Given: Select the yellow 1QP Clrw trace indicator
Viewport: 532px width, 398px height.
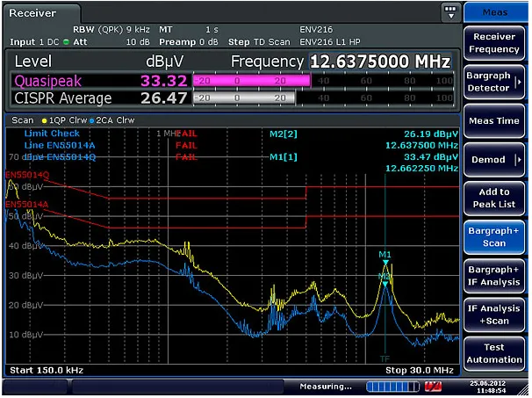Looking at the screenshot, I should (44, 121).
